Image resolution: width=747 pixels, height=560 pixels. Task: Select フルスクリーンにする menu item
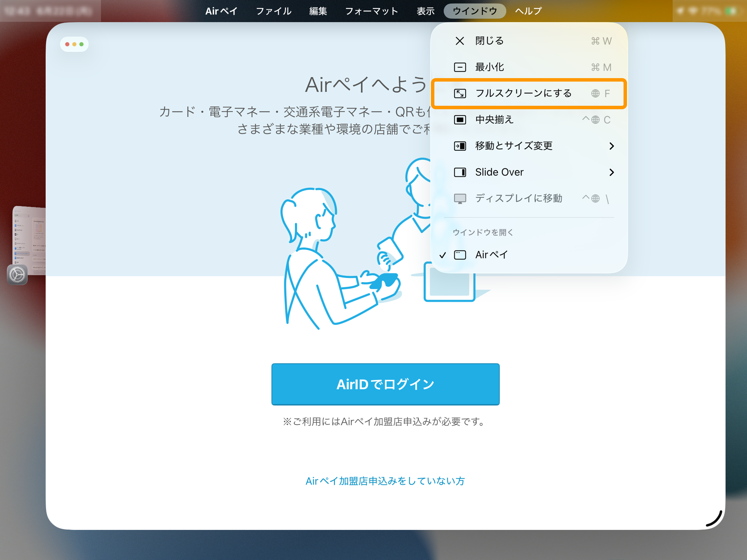[x=529, y=93]
